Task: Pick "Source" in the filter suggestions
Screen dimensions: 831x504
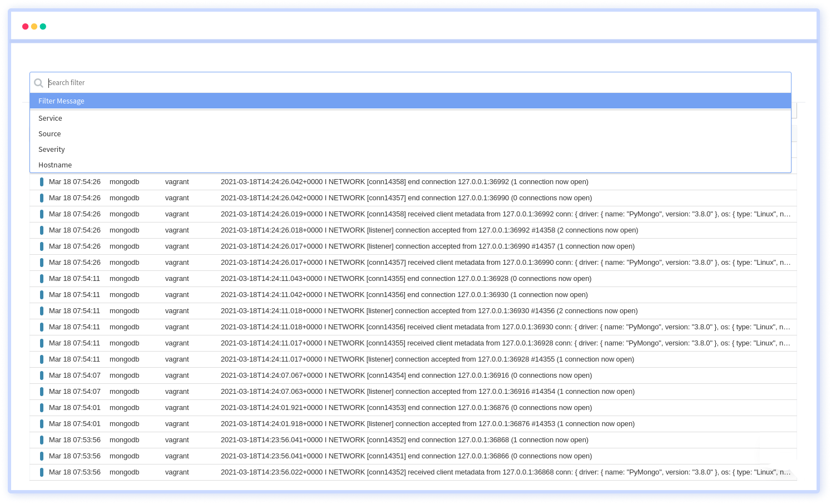Action: pos(50,134)
